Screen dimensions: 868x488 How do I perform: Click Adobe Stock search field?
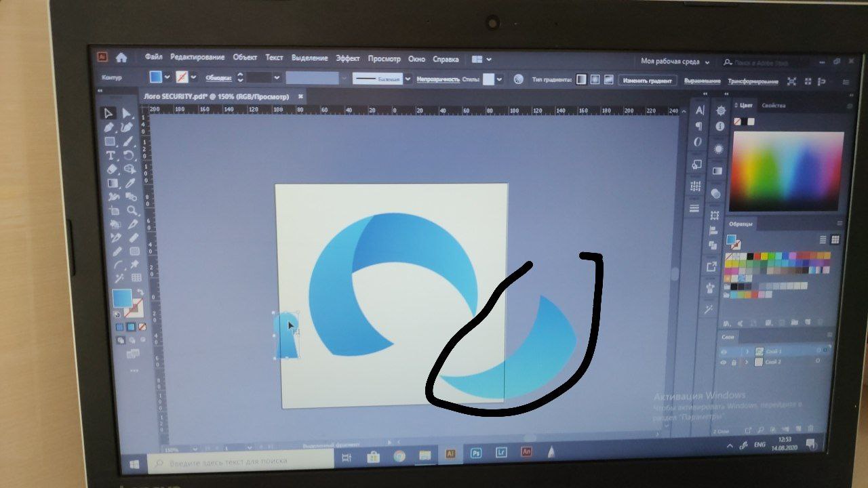(765, 62)
